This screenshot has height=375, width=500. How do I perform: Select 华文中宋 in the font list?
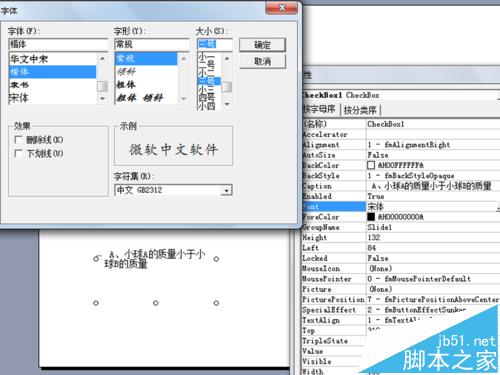pyautogui.click(x=53, y=59)
